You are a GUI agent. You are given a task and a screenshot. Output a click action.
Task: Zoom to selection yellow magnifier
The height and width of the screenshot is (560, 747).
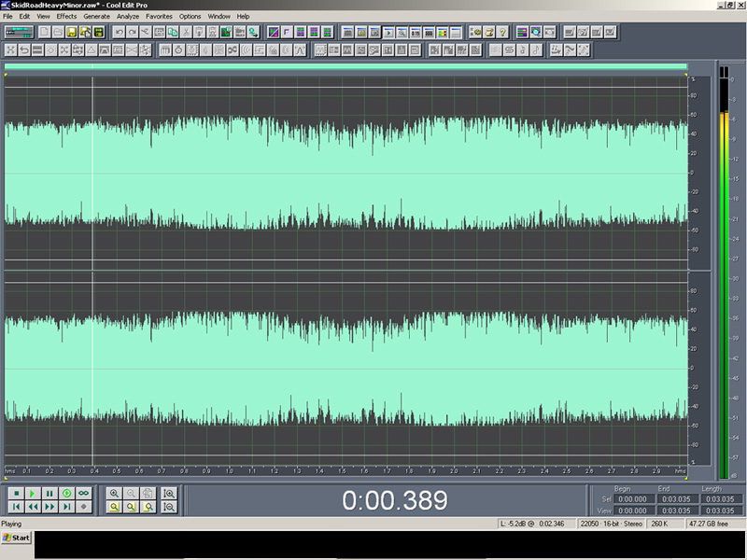pyautogui.click(x=114, y=507)
